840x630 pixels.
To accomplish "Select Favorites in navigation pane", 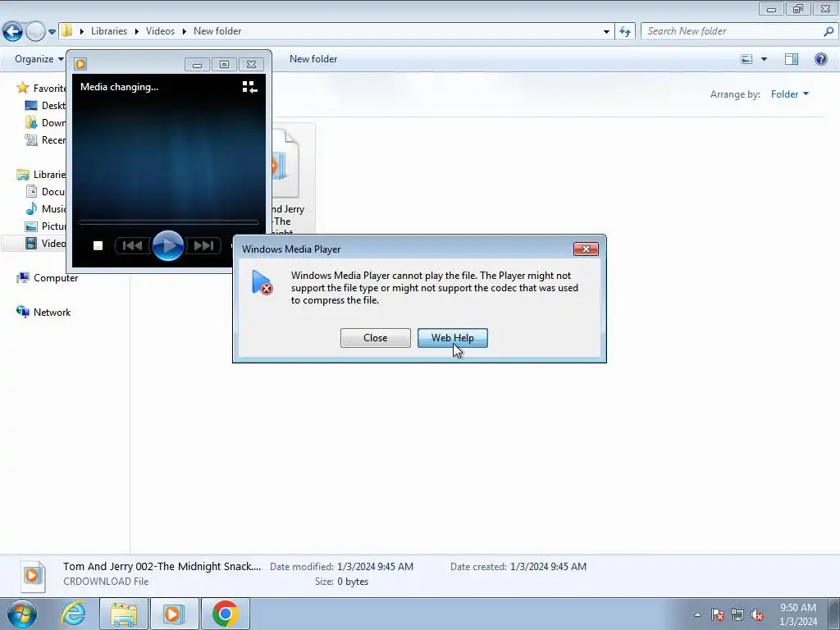I will (x=41, y=88).
